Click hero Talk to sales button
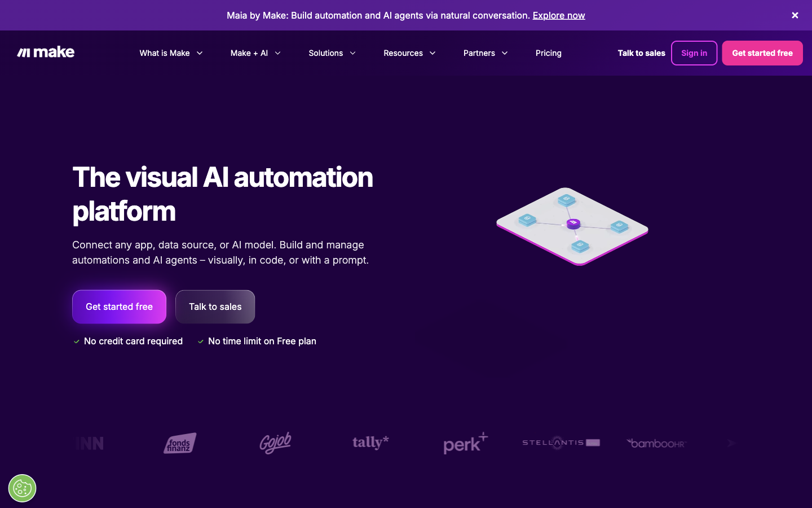The image size is (812, 508). 215,306
